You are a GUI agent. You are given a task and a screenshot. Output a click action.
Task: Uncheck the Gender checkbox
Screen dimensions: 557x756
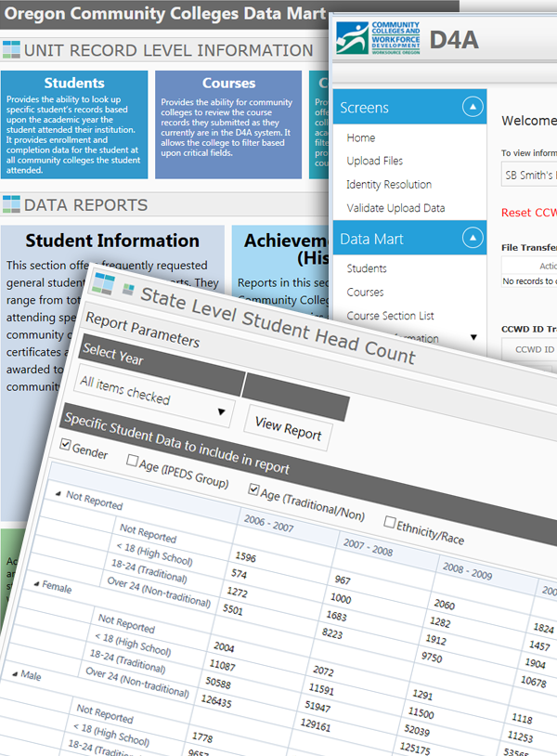(65, 445)
